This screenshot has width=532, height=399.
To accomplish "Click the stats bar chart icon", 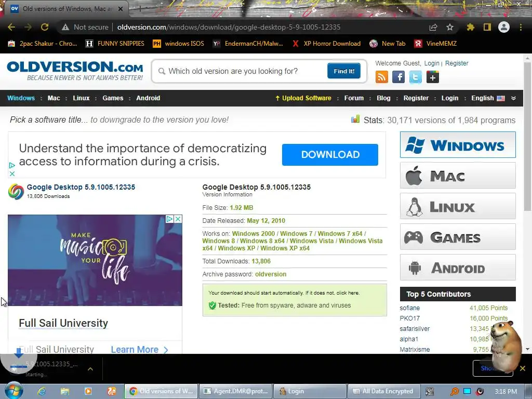I will point(355,119).
